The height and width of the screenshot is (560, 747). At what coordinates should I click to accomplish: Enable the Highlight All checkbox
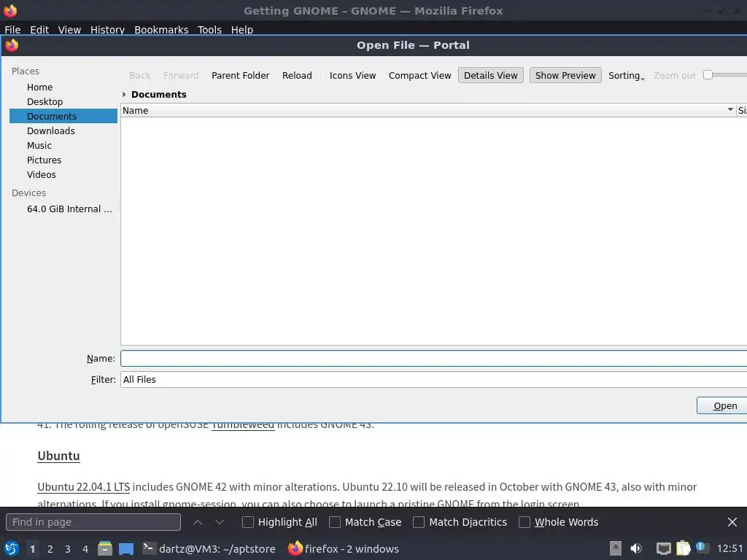coord(248,522)
